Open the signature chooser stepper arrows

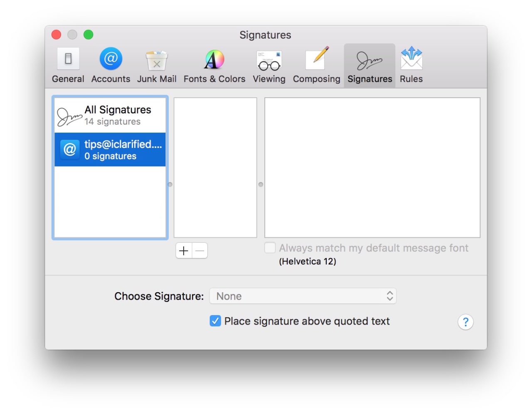(x=389, y=296)
